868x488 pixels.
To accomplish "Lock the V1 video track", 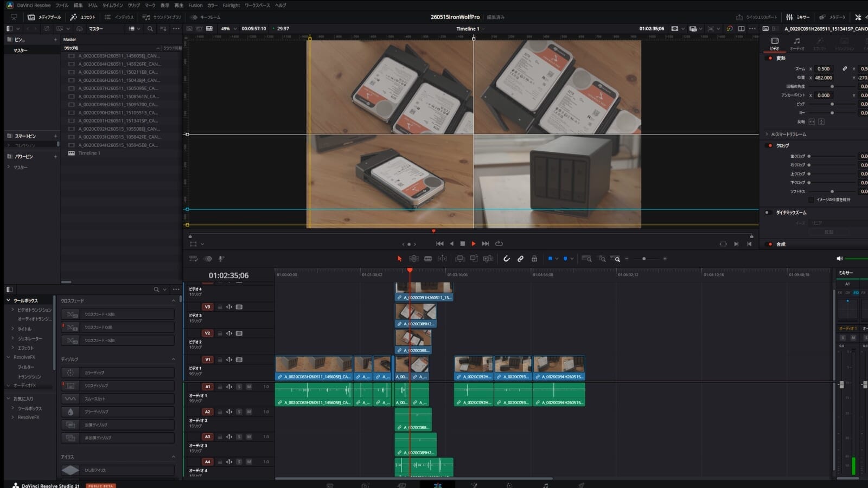I will pos(220,360).
